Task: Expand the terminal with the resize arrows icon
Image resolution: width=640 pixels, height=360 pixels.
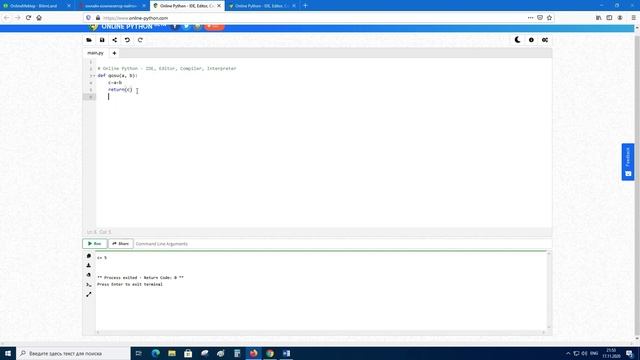Action: (89, 294)
